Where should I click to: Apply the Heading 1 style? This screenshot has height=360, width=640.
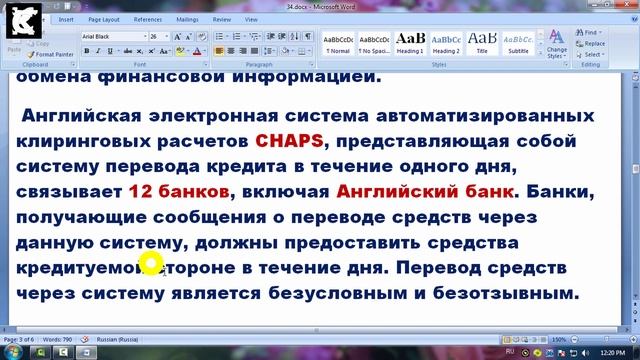410,44
